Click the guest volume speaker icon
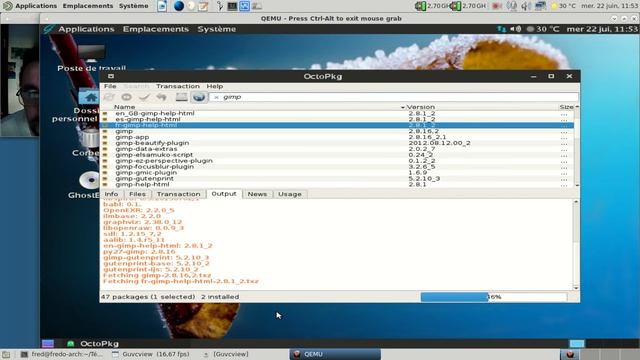 [516, 29]
